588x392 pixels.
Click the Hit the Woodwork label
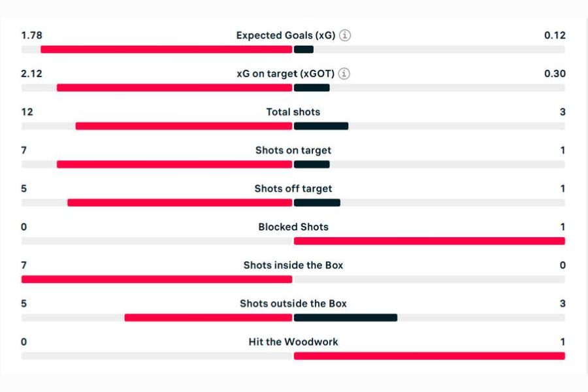click(293, 342)
